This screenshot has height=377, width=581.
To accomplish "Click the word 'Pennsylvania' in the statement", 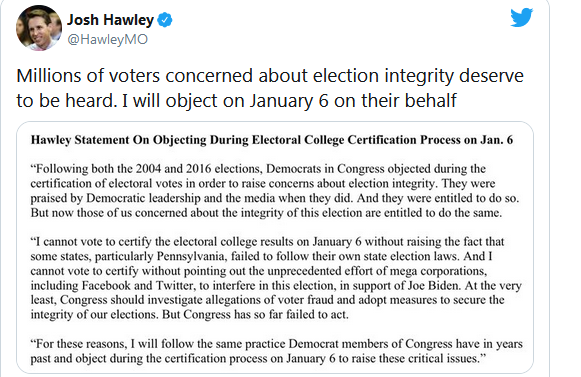I will click(190, 257).
